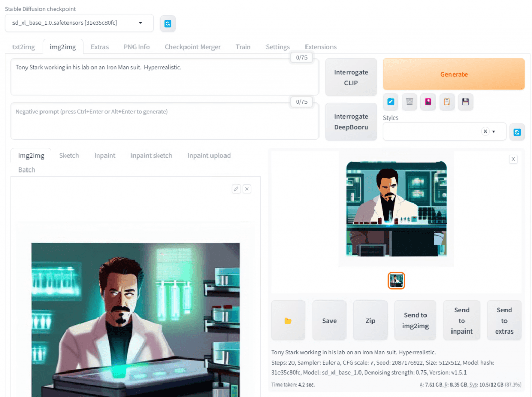
Task: Open the Inpaint sketch sub-tab
Action: 151,155
